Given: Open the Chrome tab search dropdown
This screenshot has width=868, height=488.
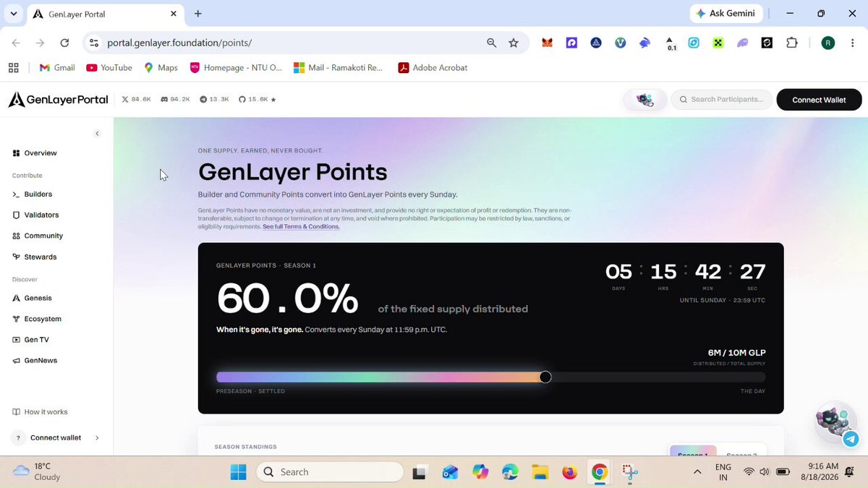Looking at the screenshot, I should point(13,13).
